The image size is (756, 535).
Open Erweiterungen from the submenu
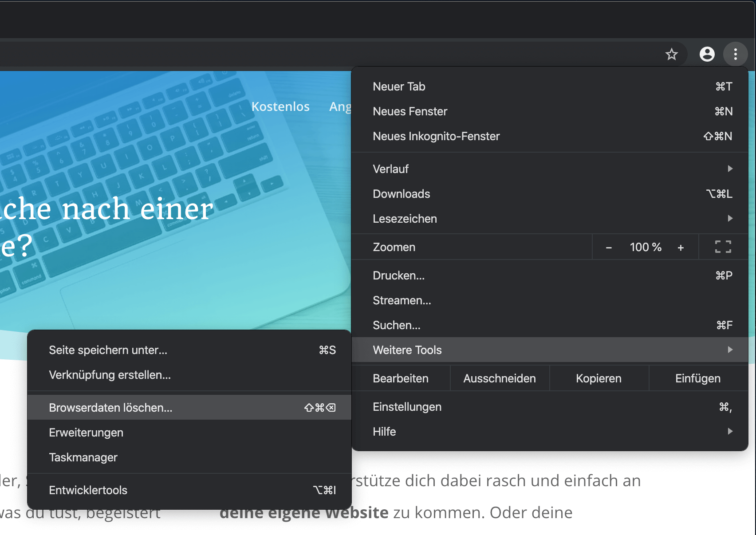click(189, 433)
